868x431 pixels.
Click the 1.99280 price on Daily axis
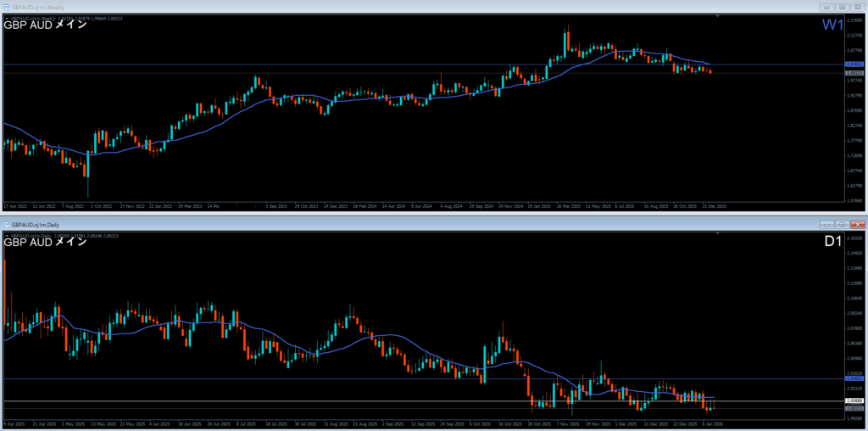pos(854,418)
